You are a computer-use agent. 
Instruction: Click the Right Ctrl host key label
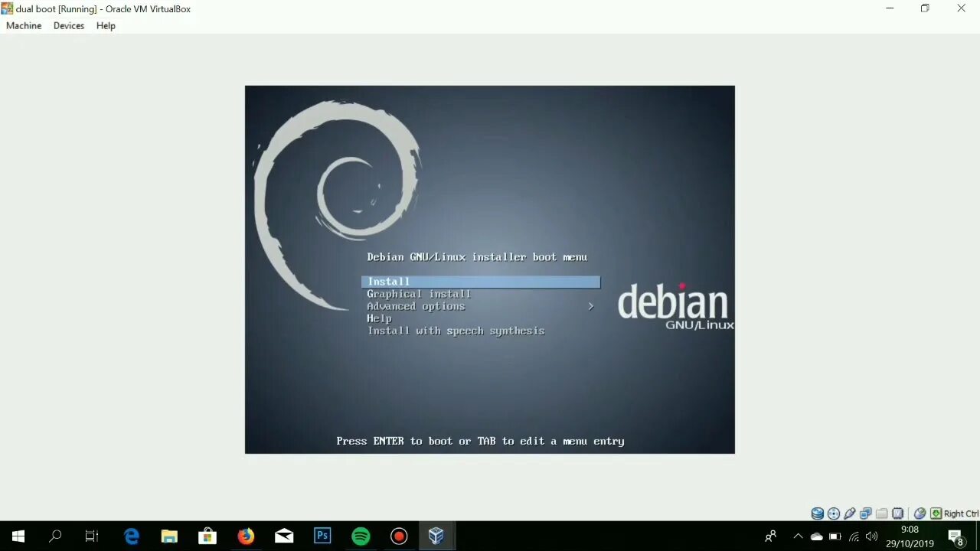(961, 514)
